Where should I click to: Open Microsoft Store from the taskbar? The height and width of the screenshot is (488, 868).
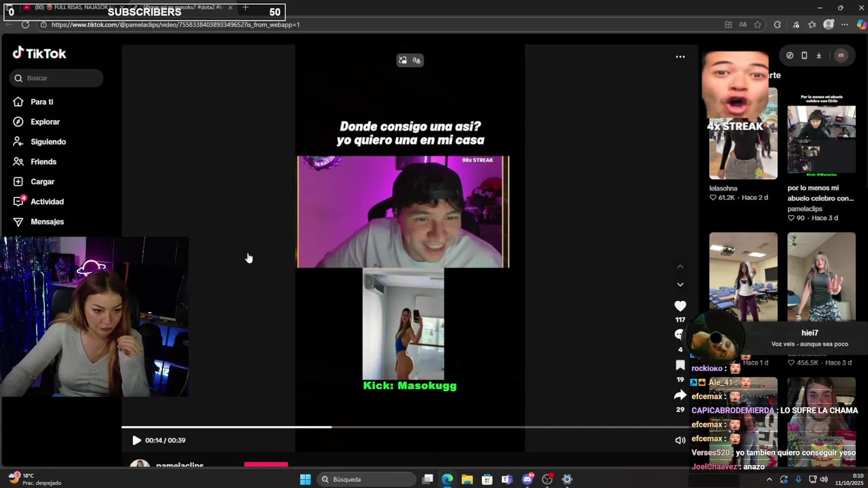click(487, 479)
